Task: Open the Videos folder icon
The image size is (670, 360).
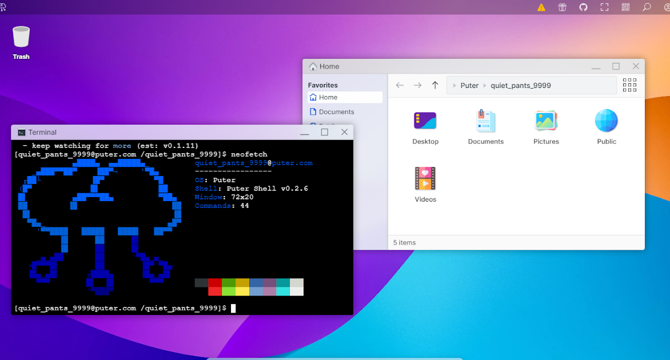Action: pyautogui.click(x=425, y=179)
